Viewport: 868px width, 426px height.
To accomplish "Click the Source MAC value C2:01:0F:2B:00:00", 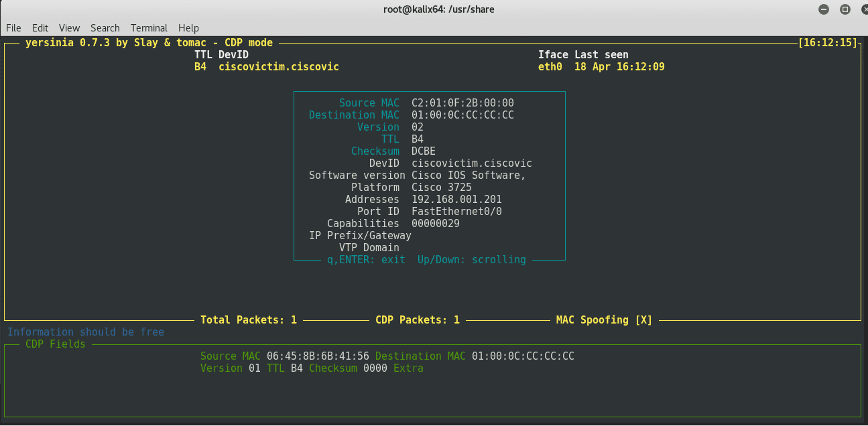I will pos(462,103).
